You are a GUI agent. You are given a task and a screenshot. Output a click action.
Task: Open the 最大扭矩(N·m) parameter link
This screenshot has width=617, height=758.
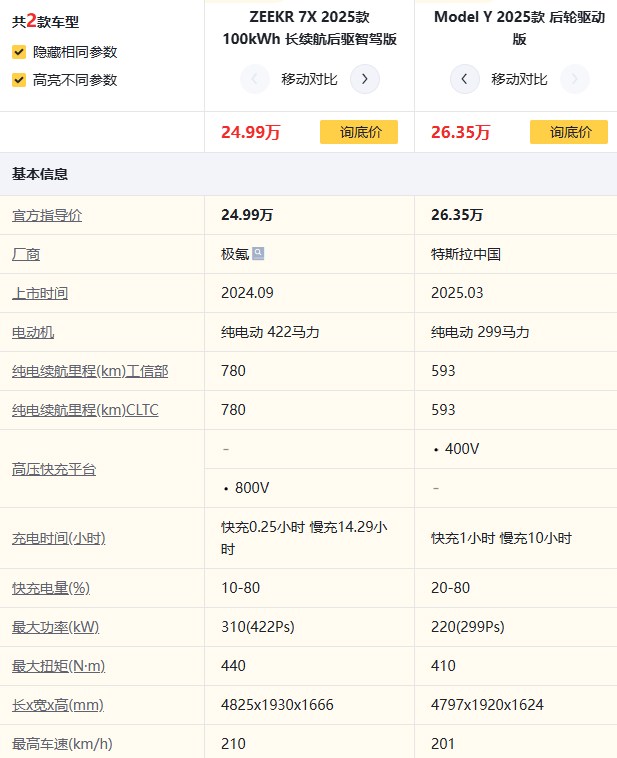59,666
